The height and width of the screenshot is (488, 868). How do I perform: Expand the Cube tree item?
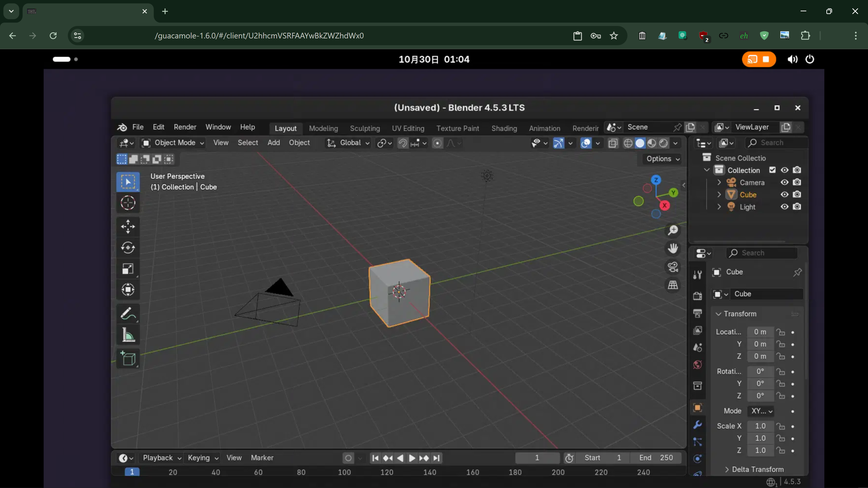coord(719,195)
